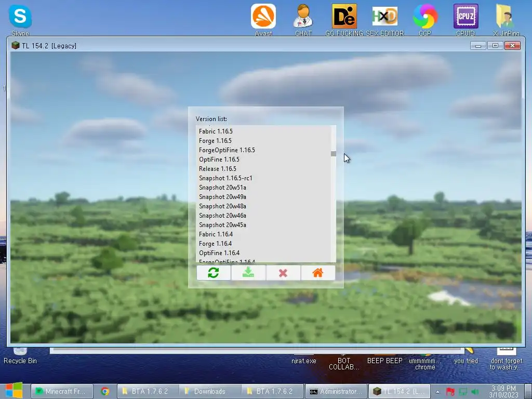Image resolution: width=532 pixels, height=399 pixels.
Task: Click the red flag tray icon
Action: (x=450, y=392)
